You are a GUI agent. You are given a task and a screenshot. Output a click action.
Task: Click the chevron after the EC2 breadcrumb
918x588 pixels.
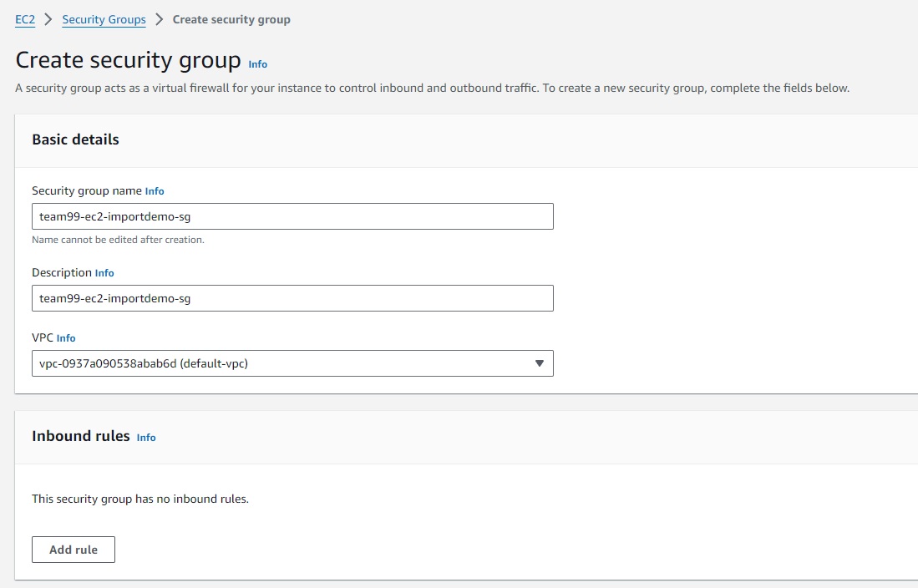(x=48, y=19)
